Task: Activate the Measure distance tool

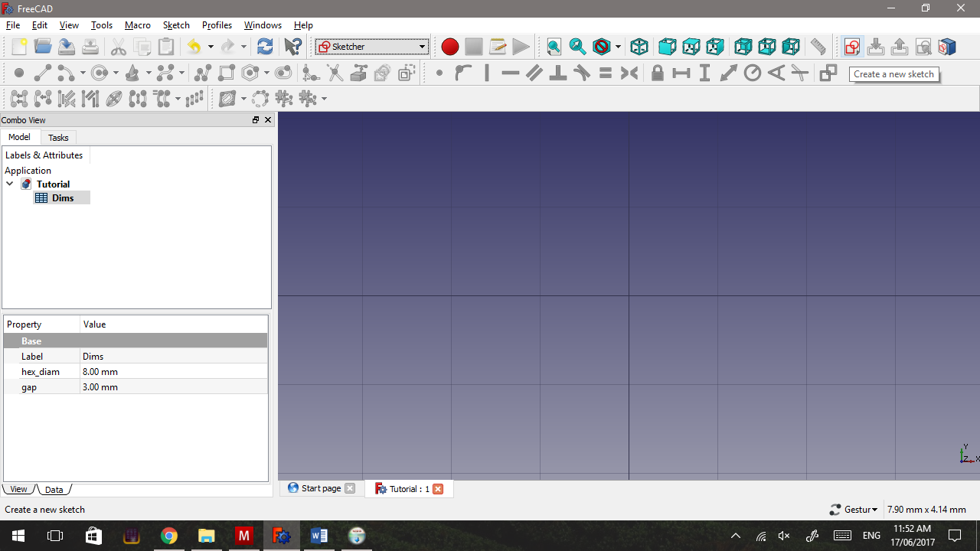Action: point(818,47)
